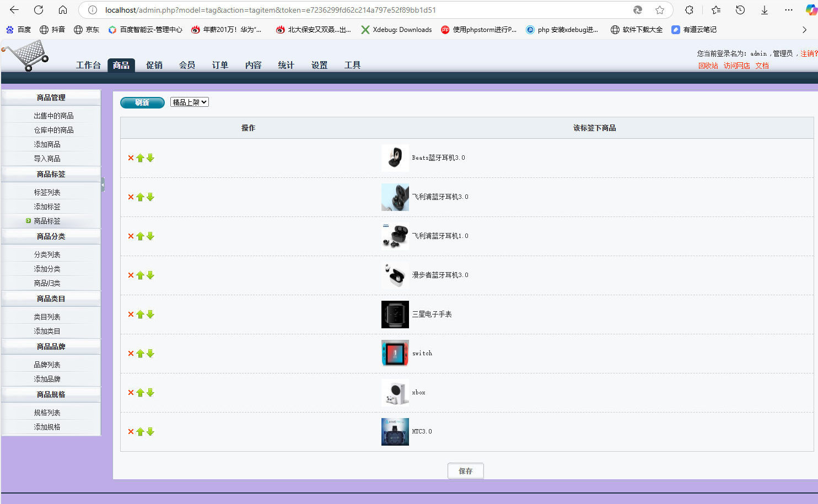Move 飞利浦蓝牙耳机1.0 down one position

(150, 236)
